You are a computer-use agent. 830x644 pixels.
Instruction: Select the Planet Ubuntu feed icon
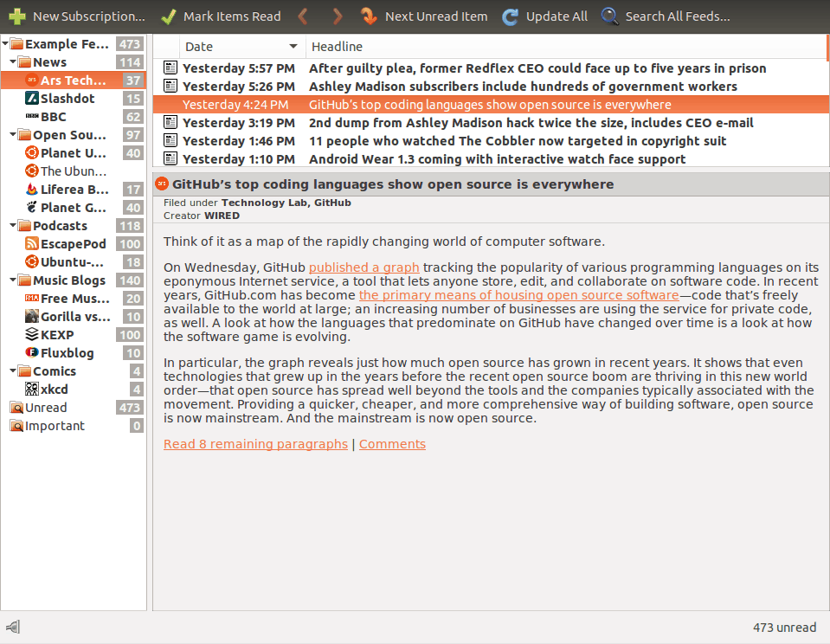click(32, 152)
